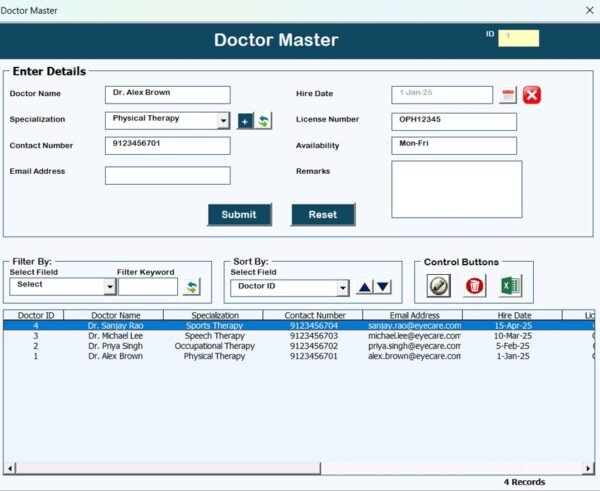Click the pencil edit record icon

pyautogui.click(x=439, y=285)
